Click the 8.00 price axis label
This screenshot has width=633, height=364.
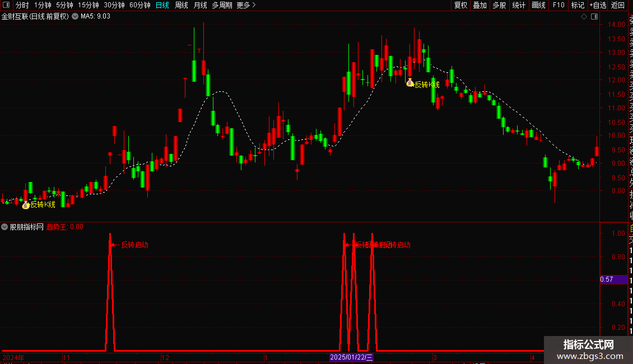coord(618,192)
